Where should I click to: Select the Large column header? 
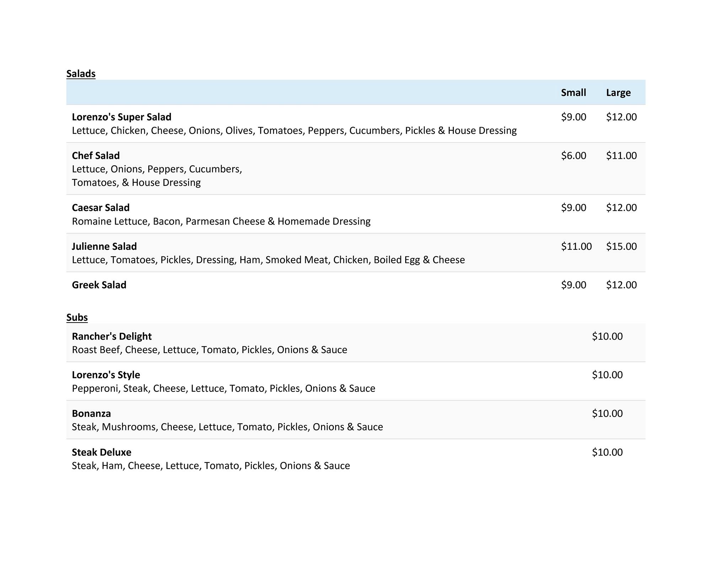pyautogui.click(x=618, y=93)
